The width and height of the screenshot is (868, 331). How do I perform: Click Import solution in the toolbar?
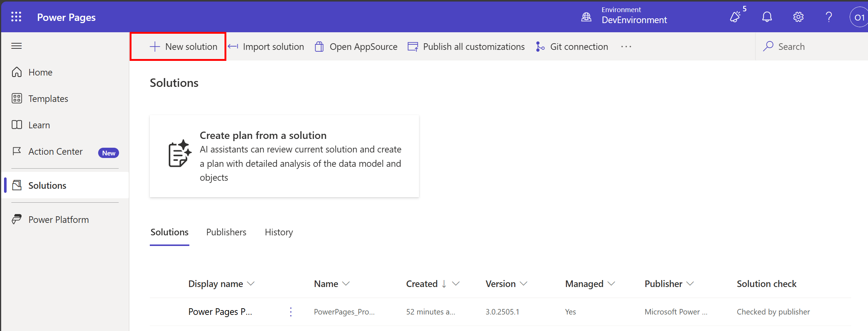click(x=266, y=47)
